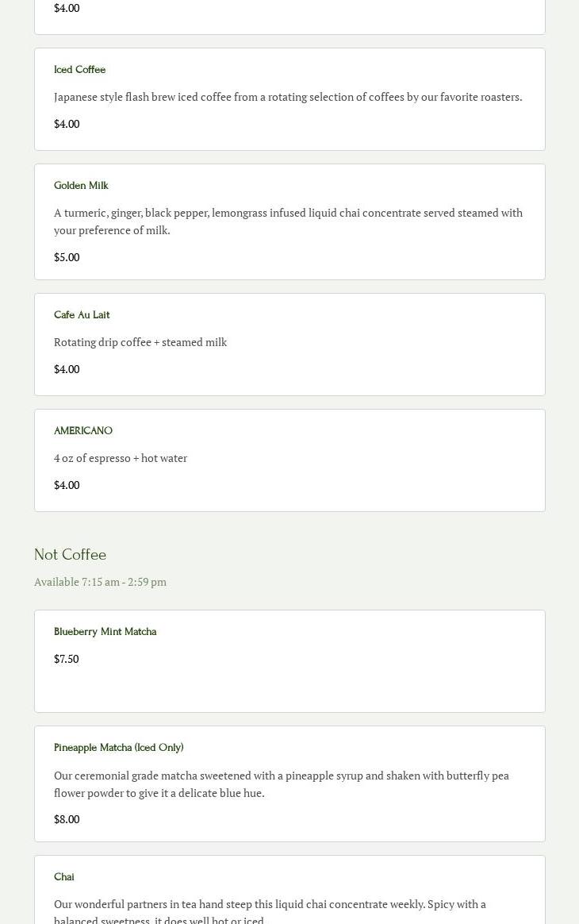Click the Americano $4.00 price

coord(67,485)
